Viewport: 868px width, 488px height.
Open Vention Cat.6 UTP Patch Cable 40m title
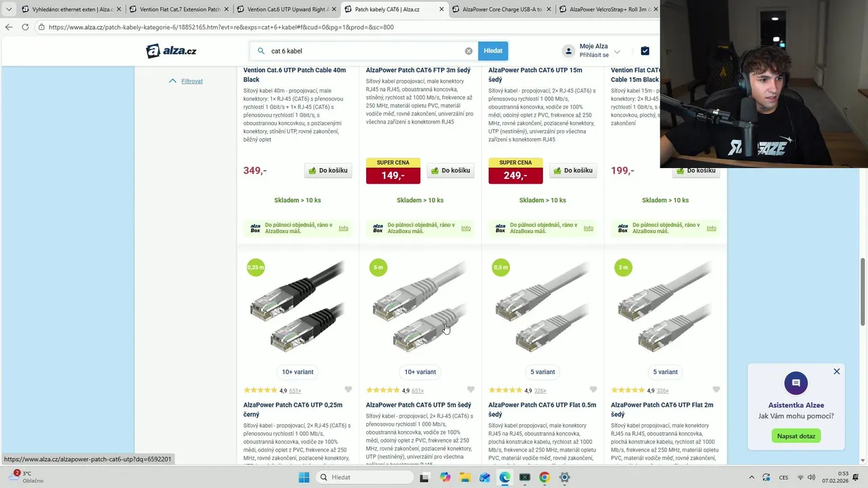pos(294,75)
